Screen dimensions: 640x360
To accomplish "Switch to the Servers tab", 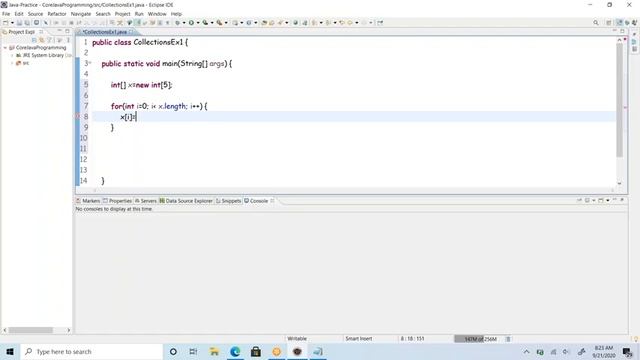I will (x=146, y=201).
